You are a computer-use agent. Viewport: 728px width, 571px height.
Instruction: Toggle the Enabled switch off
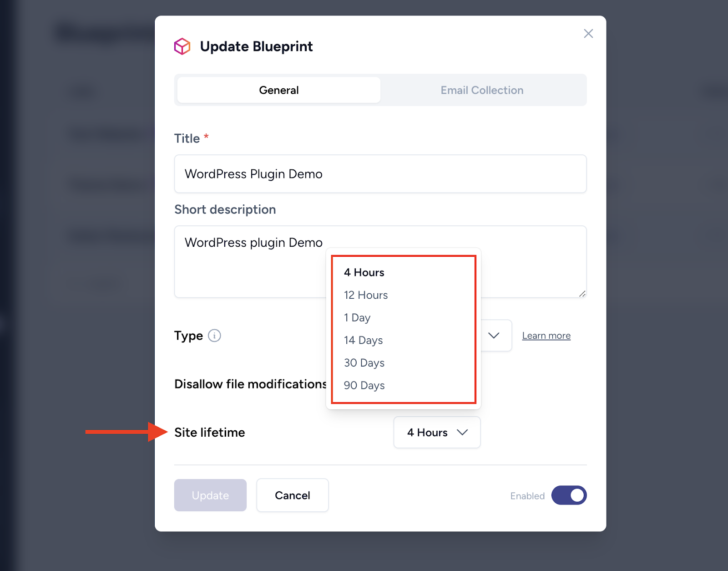click(569, 495)
